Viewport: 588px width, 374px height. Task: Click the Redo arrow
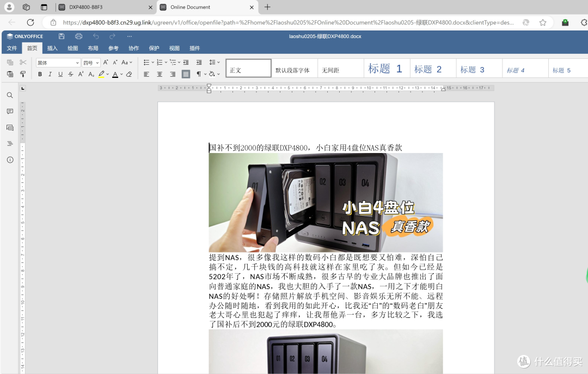[x=113, y=36]
